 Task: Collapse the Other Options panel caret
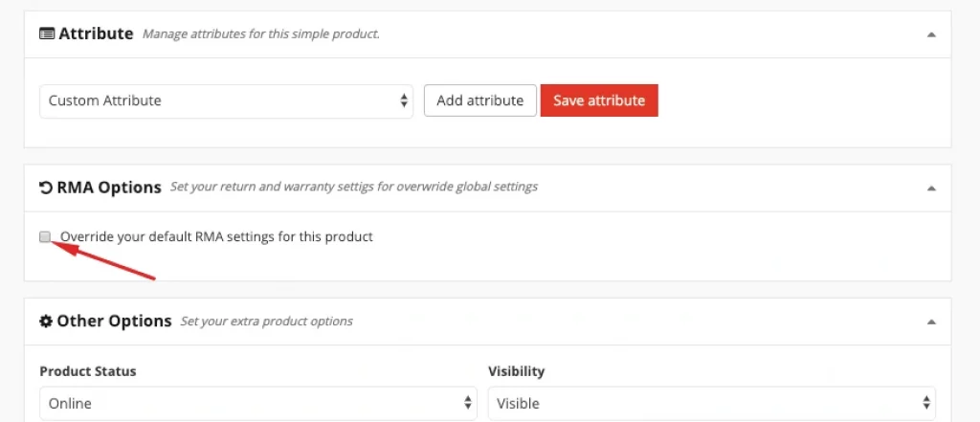[931, 322]
